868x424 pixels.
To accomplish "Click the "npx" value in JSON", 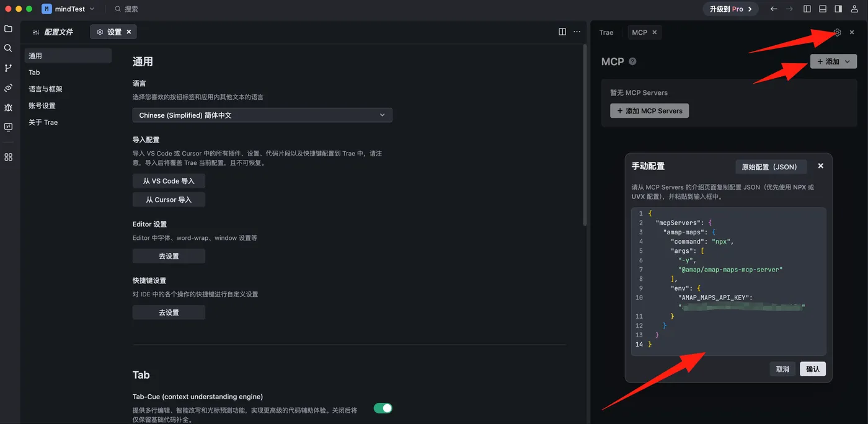I will [x=722, y=242].
